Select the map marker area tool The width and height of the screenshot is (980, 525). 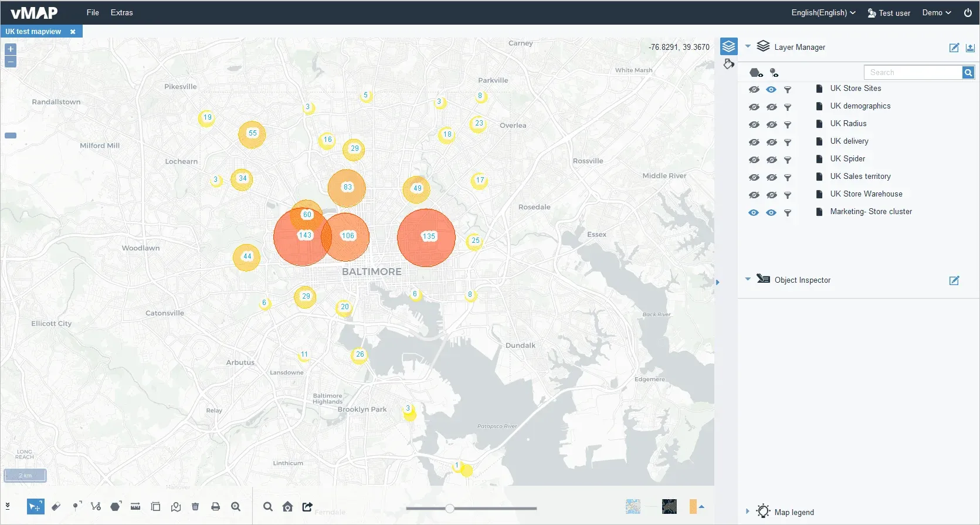[x=175, y=506]
